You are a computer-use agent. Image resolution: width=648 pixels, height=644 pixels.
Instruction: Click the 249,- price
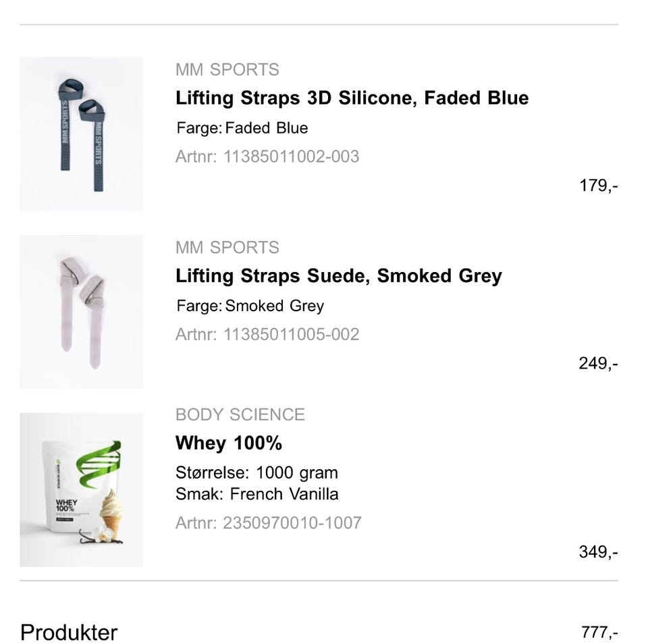(599, 363)
